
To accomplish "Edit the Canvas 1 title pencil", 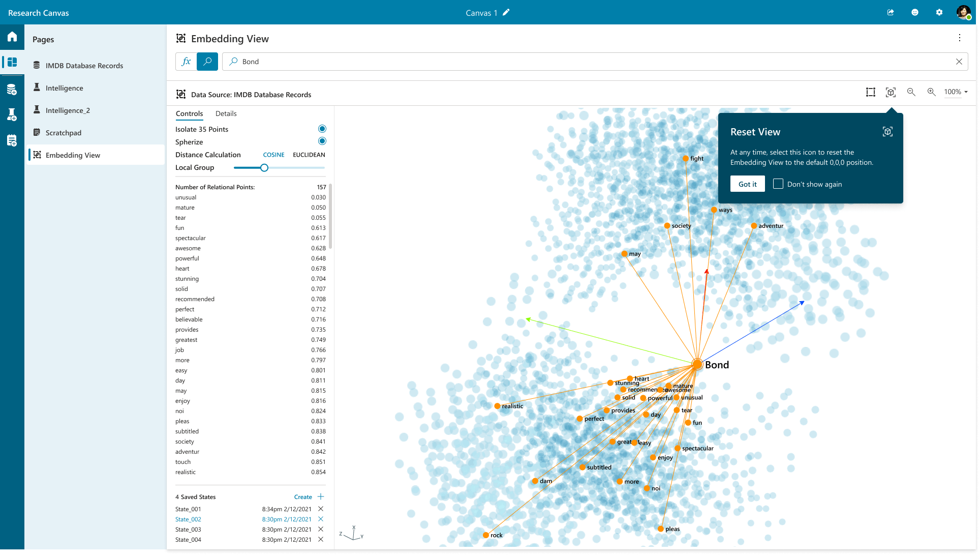I will (x=506, y=13).
